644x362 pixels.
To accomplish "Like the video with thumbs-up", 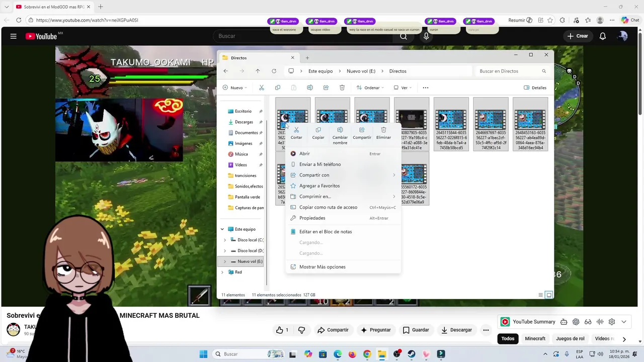I will coord(282,330).
